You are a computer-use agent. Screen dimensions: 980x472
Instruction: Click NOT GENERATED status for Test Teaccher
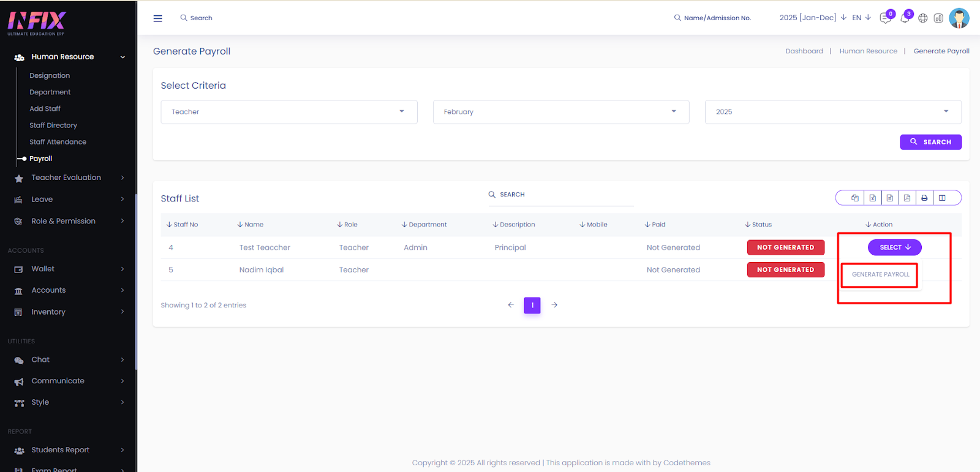pyautogui.click(x=786, y=247)
